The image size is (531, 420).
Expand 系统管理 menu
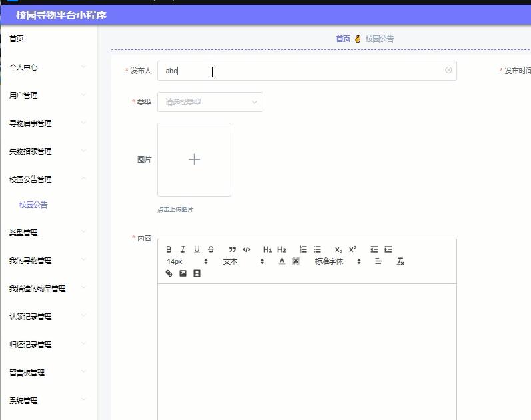pos(47,401)
